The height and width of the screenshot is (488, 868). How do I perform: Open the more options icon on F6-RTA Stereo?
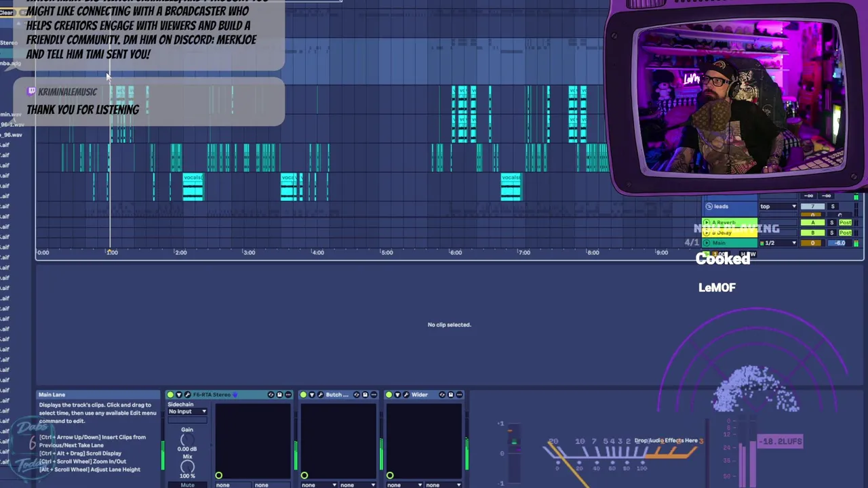[x=288, y=394]
